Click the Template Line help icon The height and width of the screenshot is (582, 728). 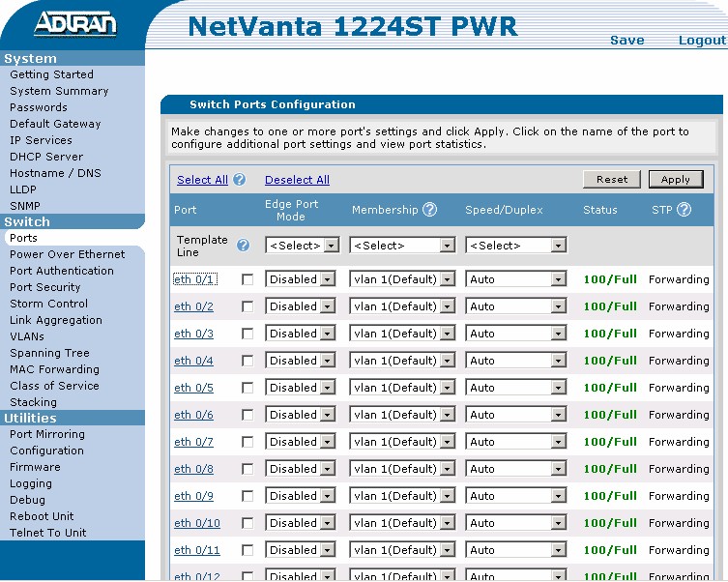click(243, 246)
